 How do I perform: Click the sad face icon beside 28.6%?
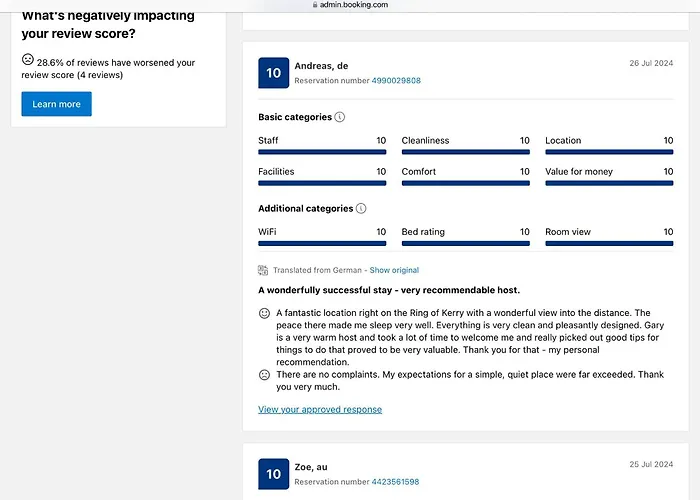pyautogui.click(x=27, y=60)
